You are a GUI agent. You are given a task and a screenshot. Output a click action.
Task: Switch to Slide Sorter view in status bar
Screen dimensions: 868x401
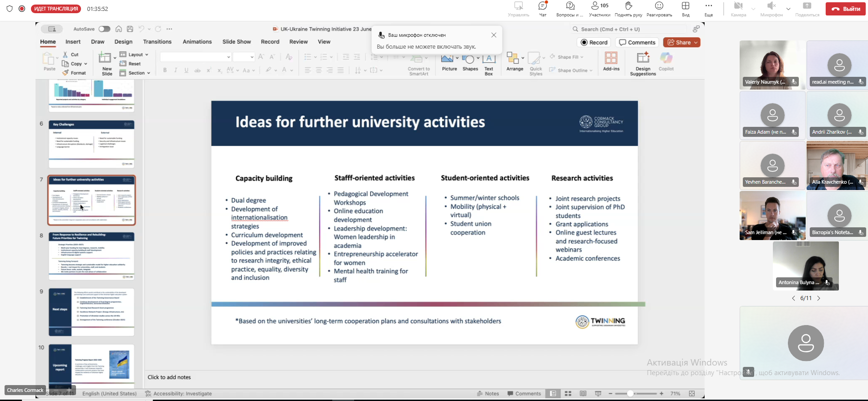click(x=568, y=394)
